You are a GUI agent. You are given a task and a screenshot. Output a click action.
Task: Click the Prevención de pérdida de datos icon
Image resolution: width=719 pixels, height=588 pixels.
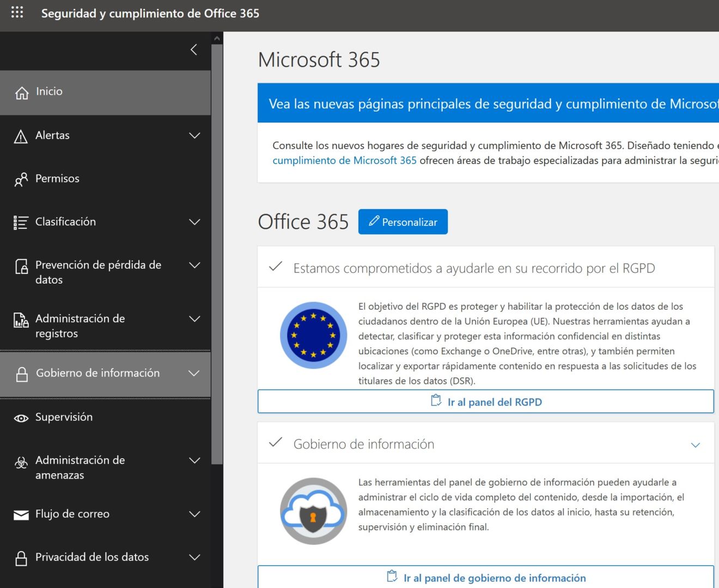pyautogui.click(x=21, y=266)
